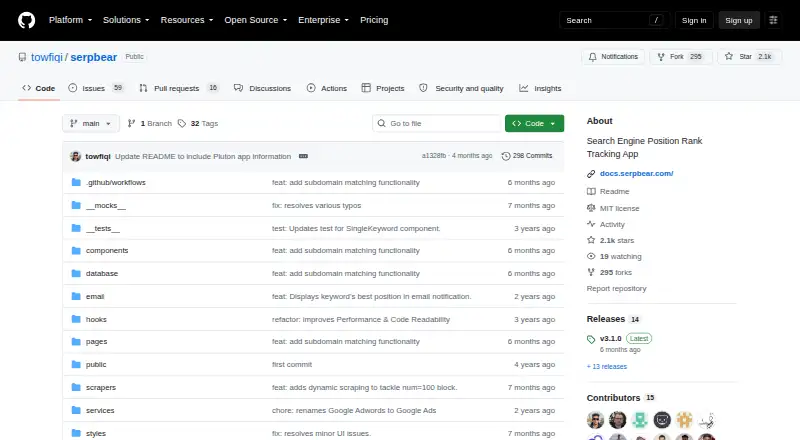Open the Resources dropdown menu
Viewport: 800px width, 440px height.
coord(187,20)
